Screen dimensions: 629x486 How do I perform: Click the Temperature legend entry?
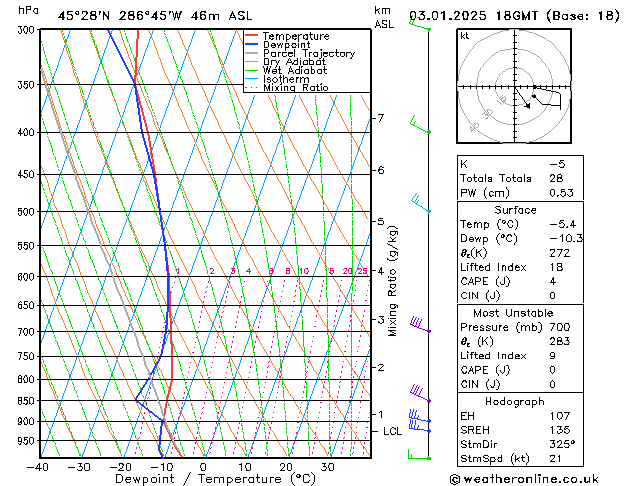(296, 36)
